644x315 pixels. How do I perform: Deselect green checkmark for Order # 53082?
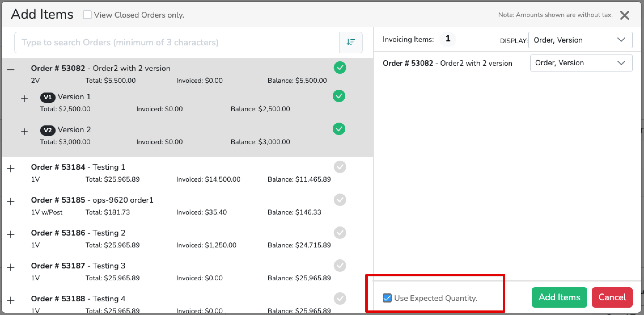[x=340, y=68]
